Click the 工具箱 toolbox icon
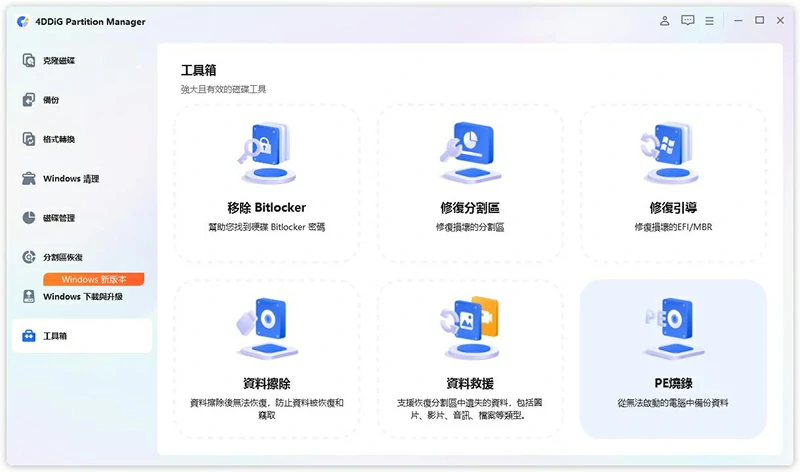Screen dimensions: 800x472 pos(29,336)
